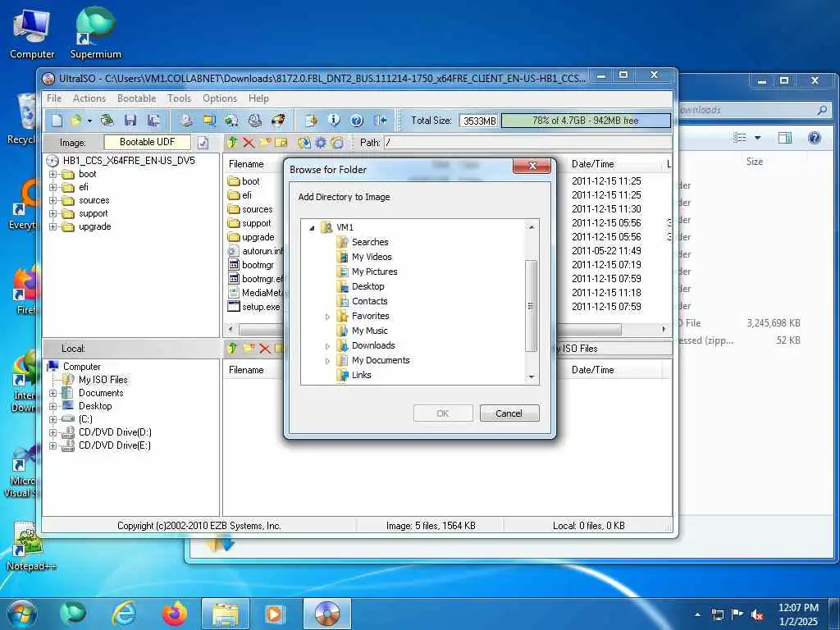This screenshot has height=630, width=840.
Task: Click the Make CD/DVD image icon
Action: click(186, 121)
